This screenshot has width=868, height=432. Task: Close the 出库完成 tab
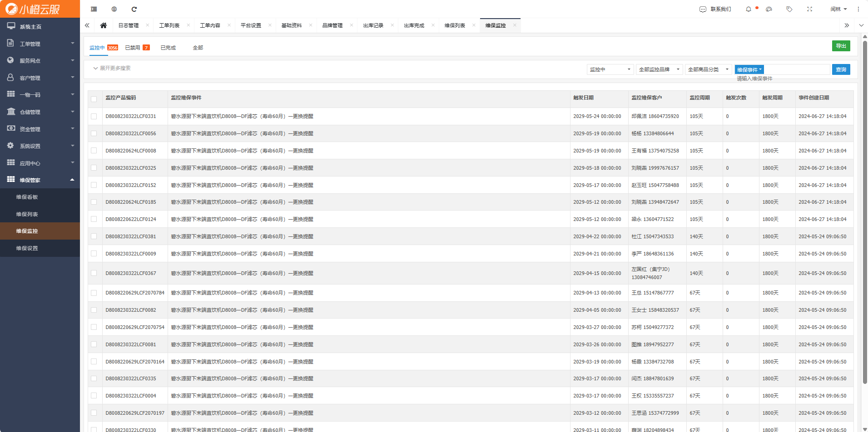click(433, 25)
